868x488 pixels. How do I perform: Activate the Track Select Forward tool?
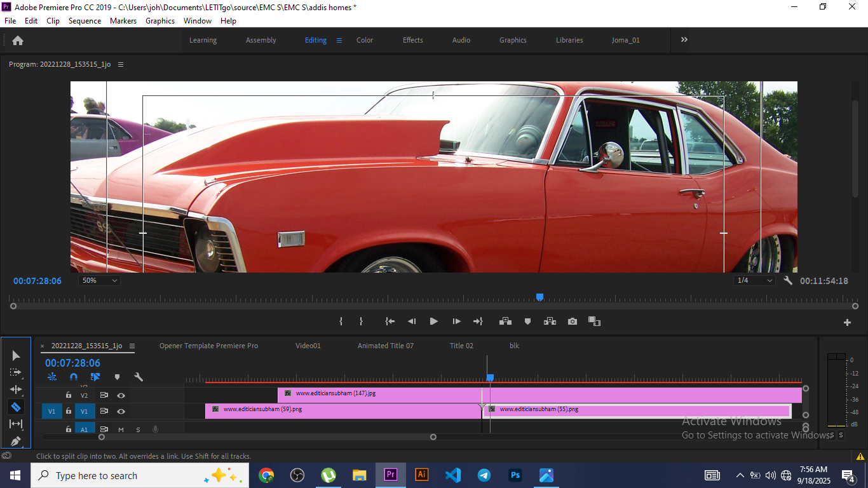click(x=16, y=373)
